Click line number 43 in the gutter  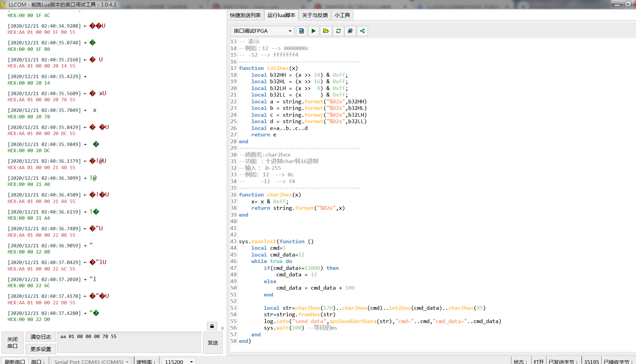click(234, 242)
